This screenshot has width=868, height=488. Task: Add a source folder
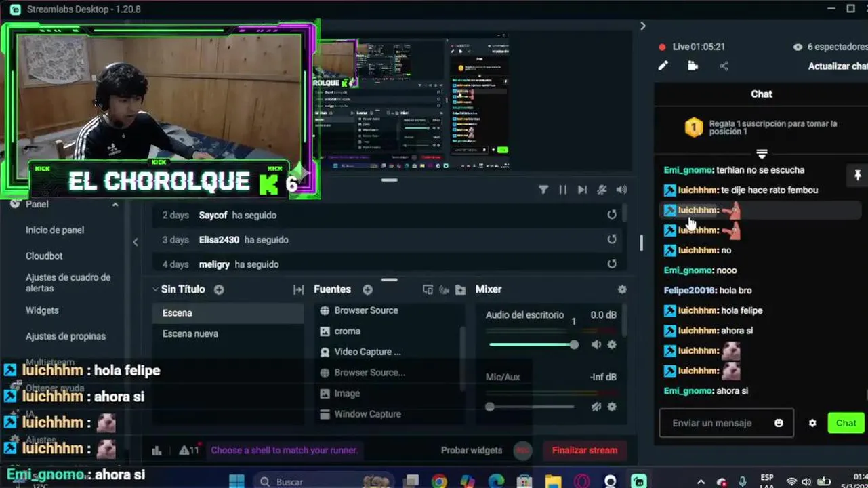click(460, 289)
